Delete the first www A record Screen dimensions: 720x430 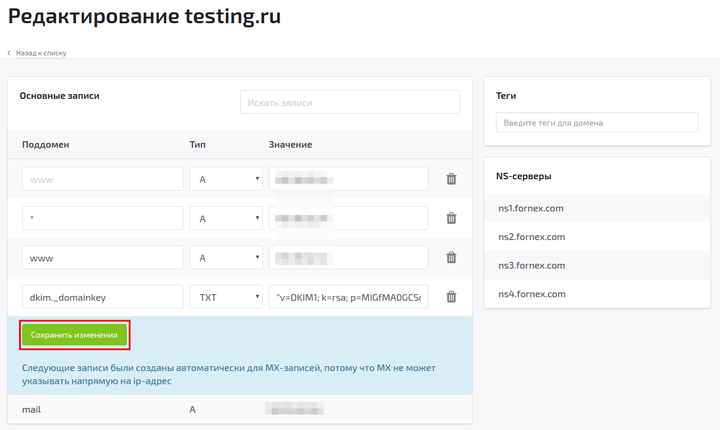(x=451, y=179)
